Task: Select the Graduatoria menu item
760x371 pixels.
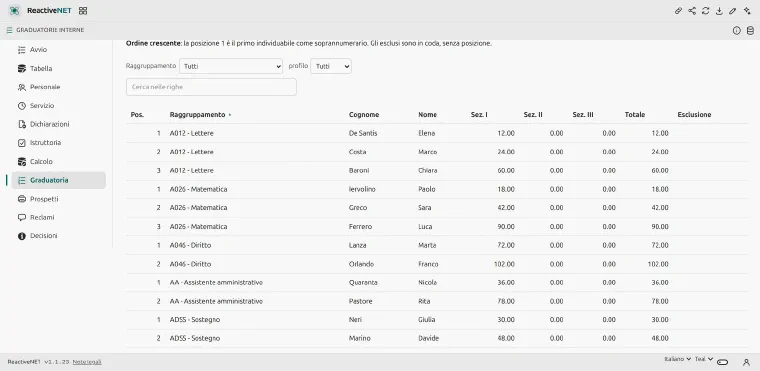Action: coord(59,180)
